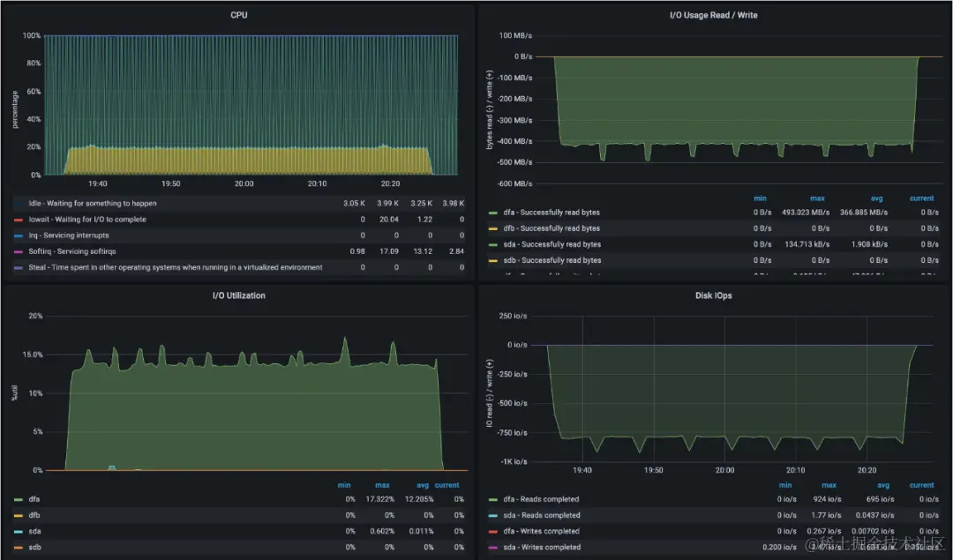This screenshot has height=560, width=953.
Task: Toggle the 'Steal - Time spent in other operating systems' series
Action: (176, 267)
